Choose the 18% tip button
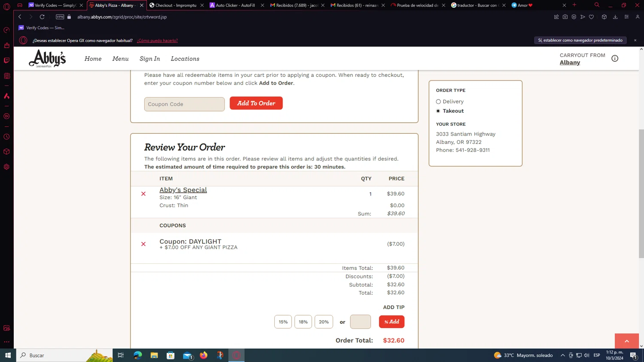This screenshot has width=644, height=362. pos(303,322)
